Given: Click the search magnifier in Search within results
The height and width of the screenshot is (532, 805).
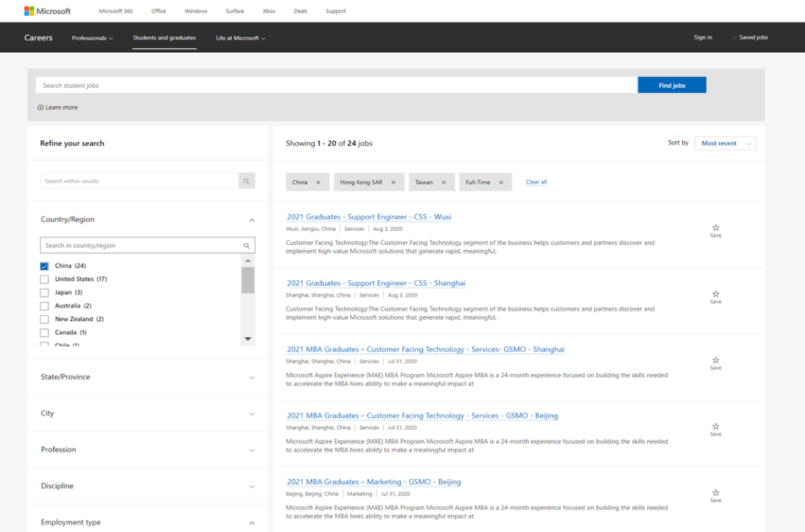Looking at the screenshot, I should click(x=247, y=181).
